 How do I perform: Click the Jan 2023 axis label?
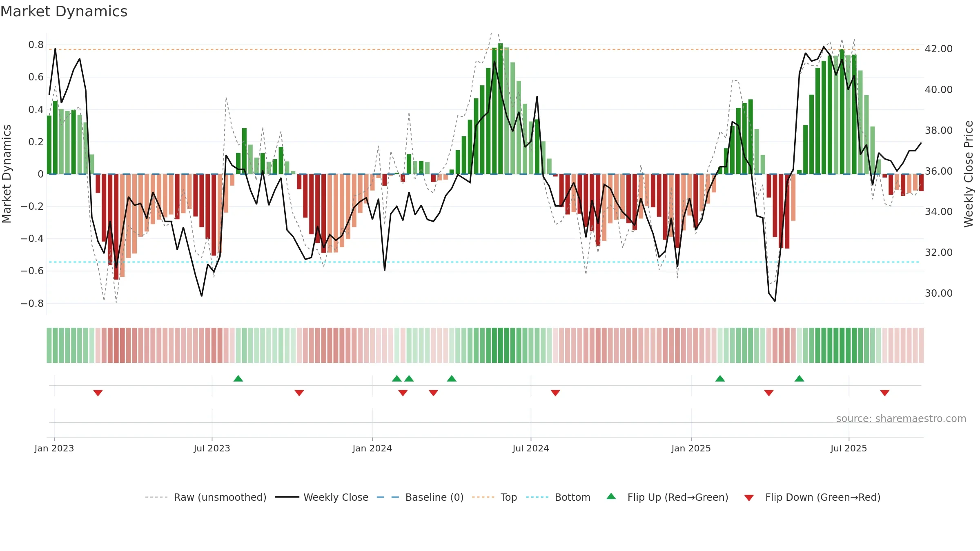point(54,448)
